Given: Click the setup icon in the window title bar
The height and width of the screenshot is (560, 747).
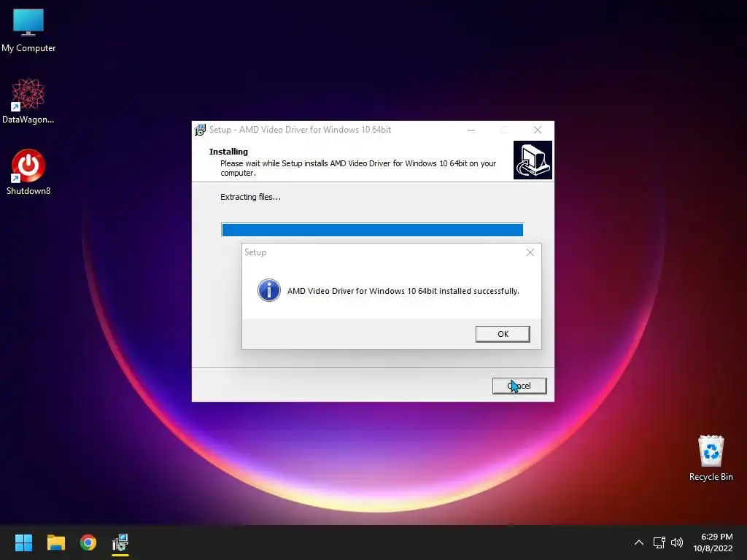Looking at the screenshot, I should 200,130.
